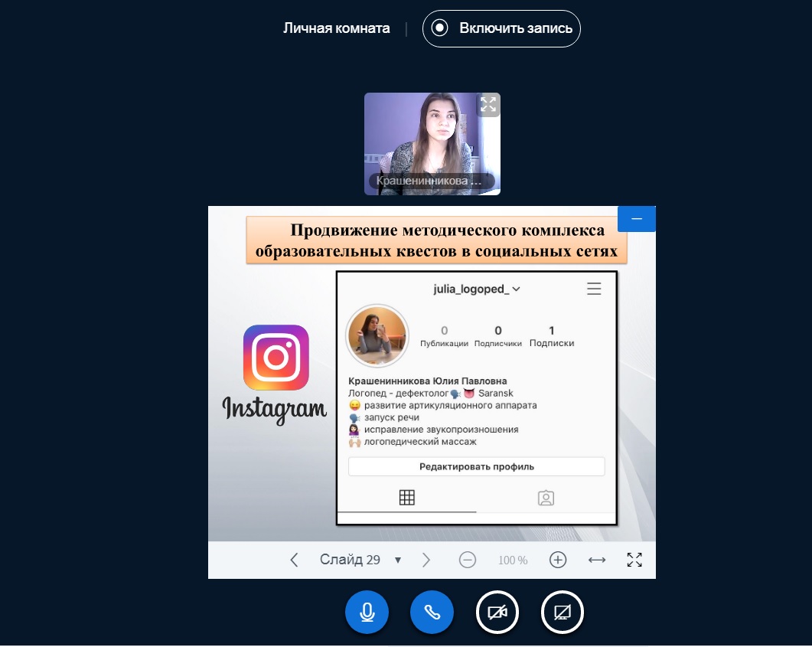Toggle screen sharing button
The width and height of the screenshot is (812, 647).
(x=563, y=613)
